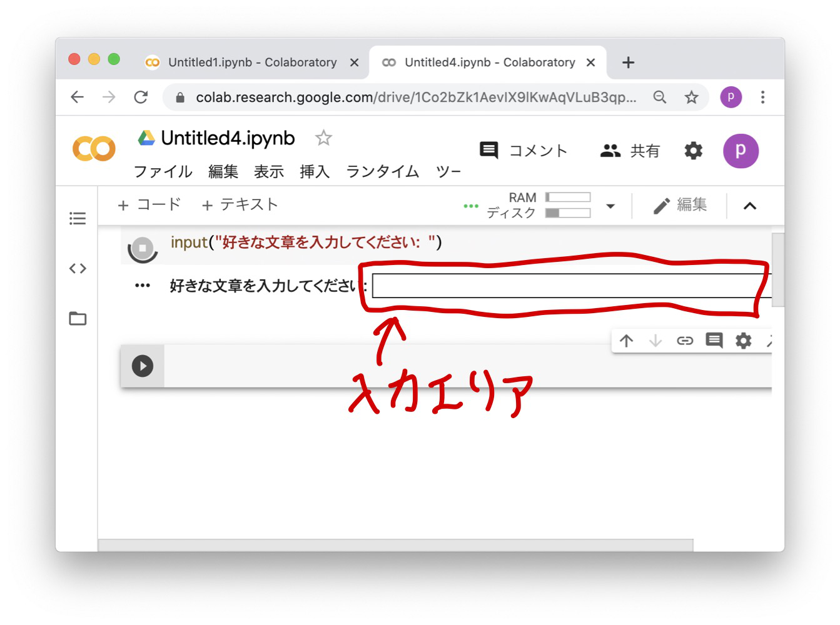
Task: Click the RAM usage bar
Action: tap(568, 197)
